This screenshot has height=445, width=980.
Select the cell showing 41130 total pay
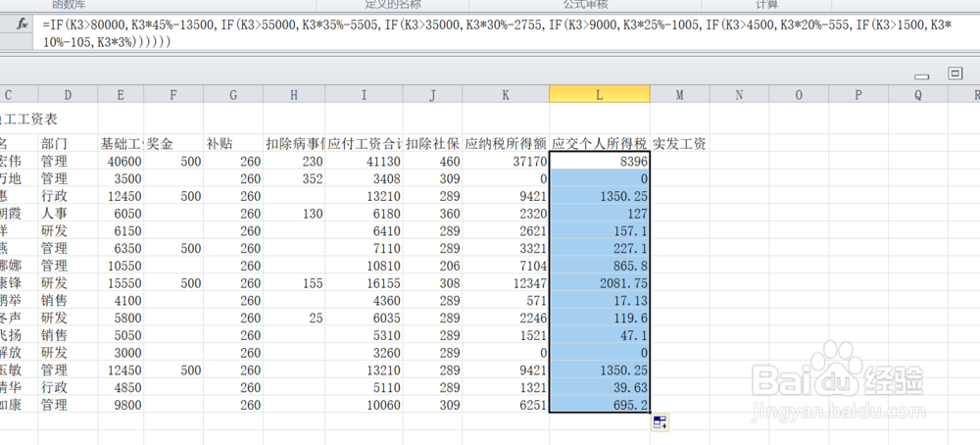tap(364, 162)
